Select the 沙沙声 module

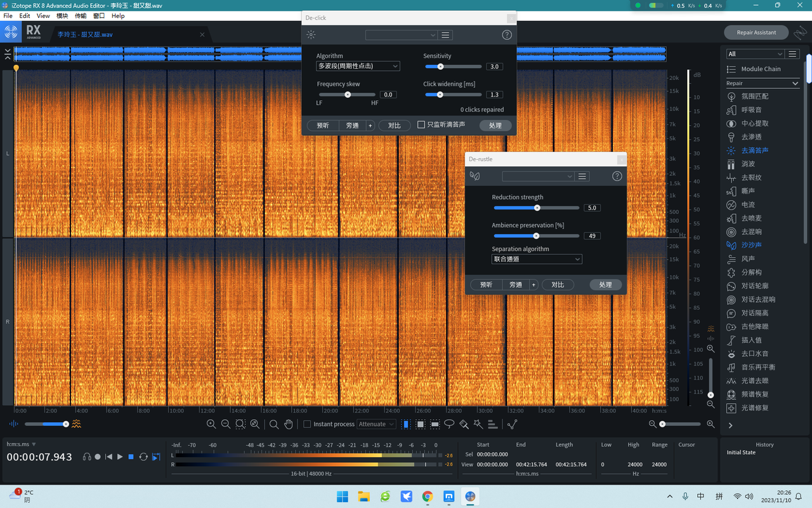[752, 245]
